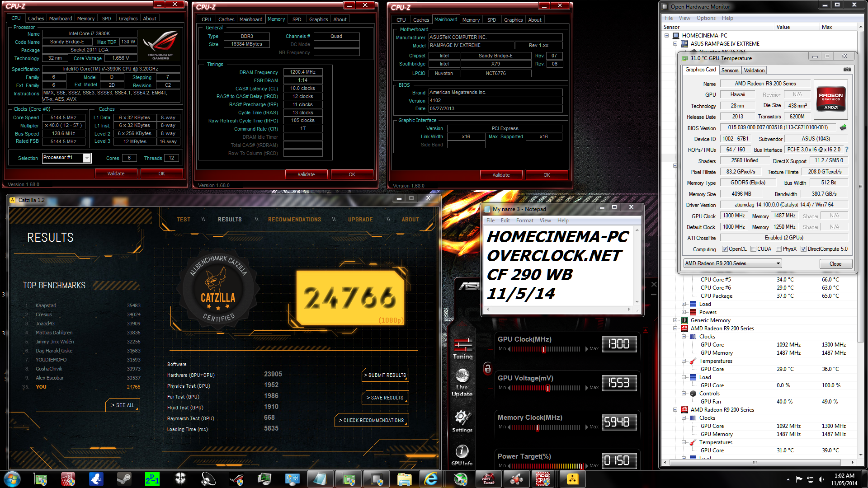Click the right arrow on GPU Voltage slider
This screenshot has height=488, width=868.
coord(587,388)
